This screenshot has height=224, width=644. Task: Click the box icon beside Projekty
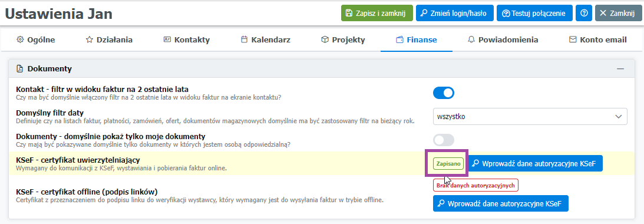pyautogui.click(x=325, y=40)
